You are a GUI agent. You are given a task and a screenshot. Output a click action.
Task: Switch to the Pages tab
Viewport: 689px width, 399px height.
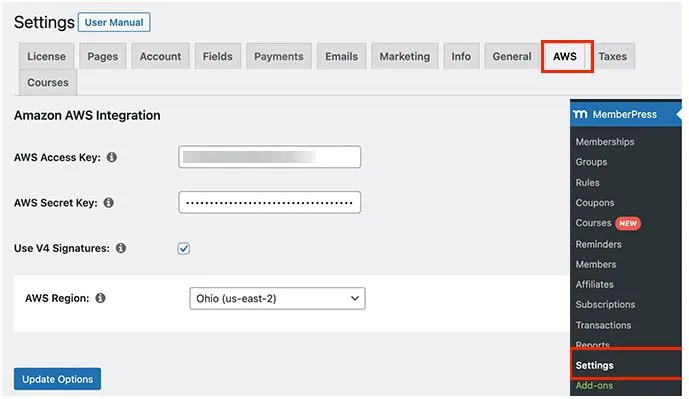click(x=102, y=56)
